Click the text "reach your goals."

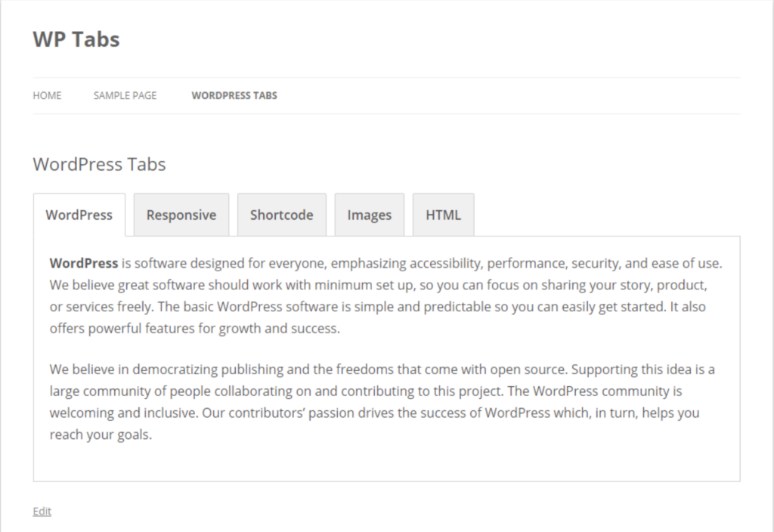[101, 435]
